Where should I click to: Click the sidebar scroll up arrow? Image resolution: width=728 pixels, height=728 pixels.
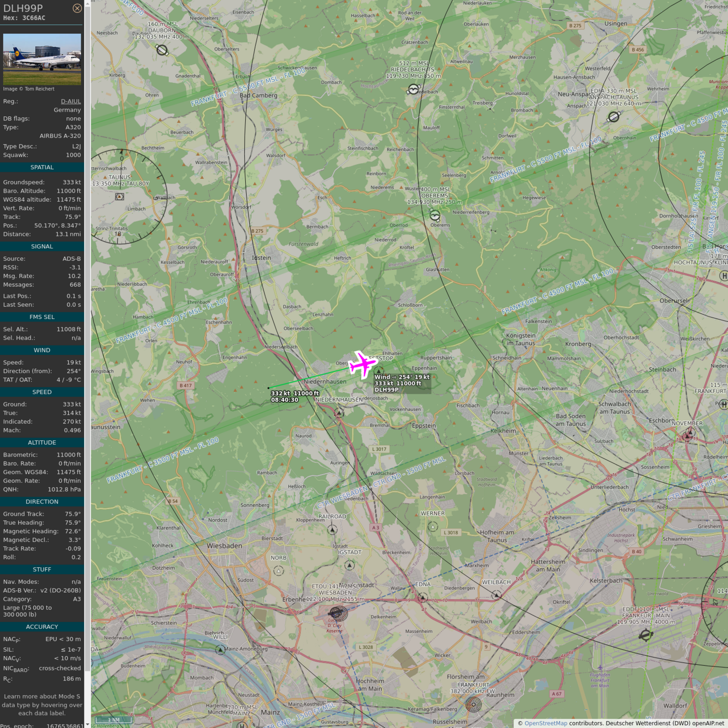[87, 4]
